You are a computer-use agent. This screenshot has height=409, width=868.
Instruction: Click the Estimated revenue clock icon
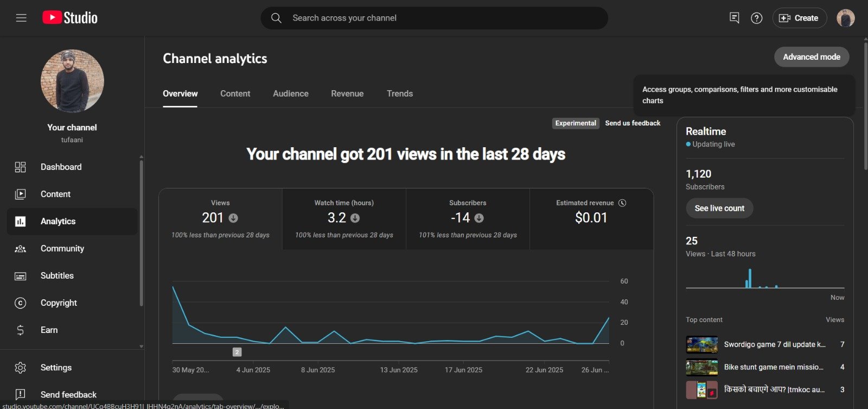622,203
